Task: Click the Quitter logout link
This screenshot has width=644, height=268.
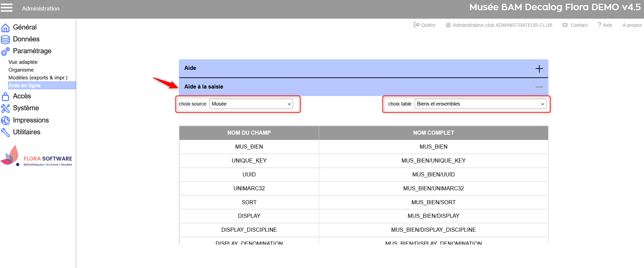Action: pyautogui.click(x=425, y=25)
